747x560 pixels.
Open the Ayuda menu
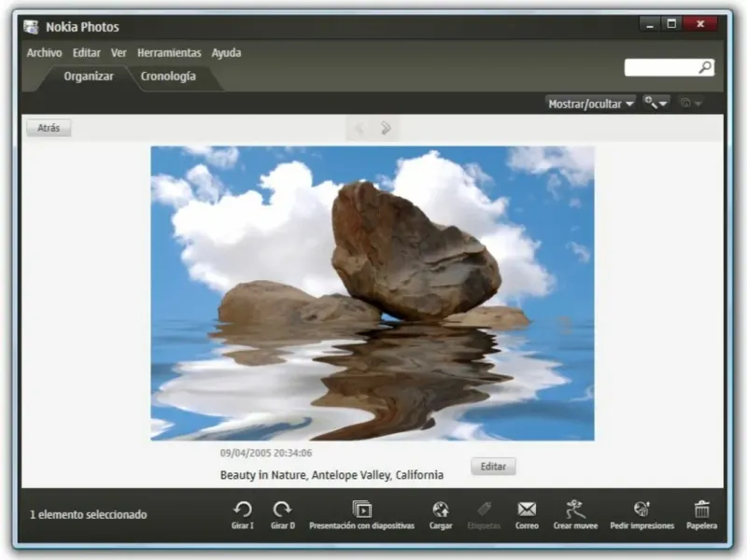click(226, 53)
